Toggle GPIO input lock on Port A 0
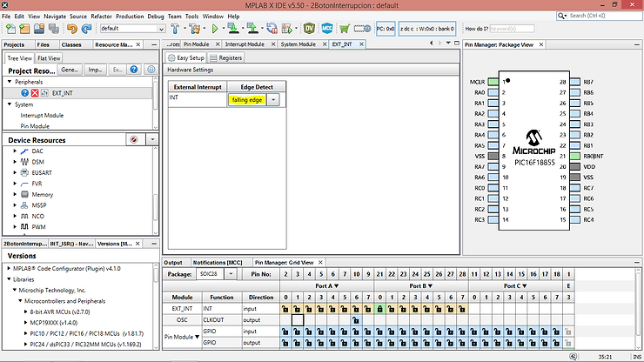The width and height of the screenshot is (644, 362). click(x=285, y=332)
